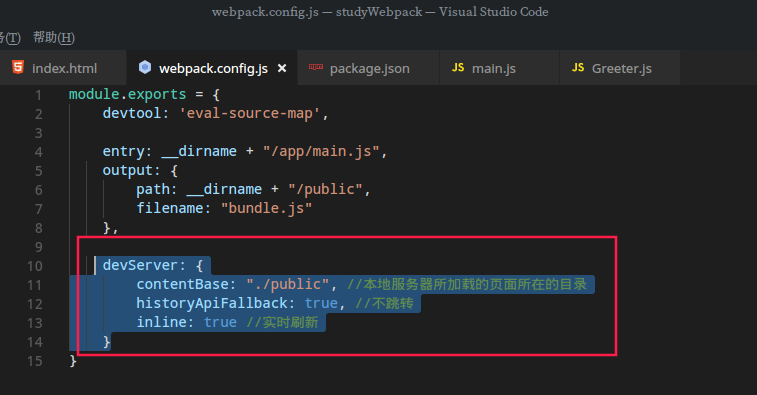Click the "/app/main.js" string
The image size is (757, 395).
(321, 152)
